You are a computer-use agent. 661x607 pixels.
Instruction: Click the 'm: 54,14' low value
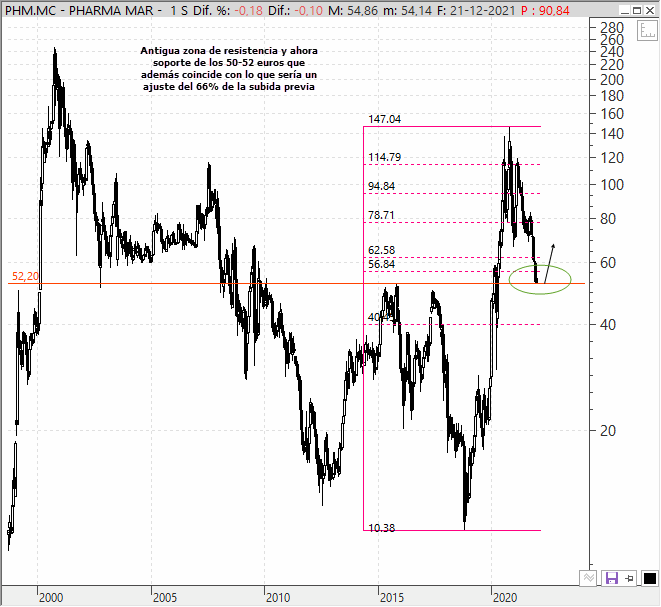coord(408,11)
